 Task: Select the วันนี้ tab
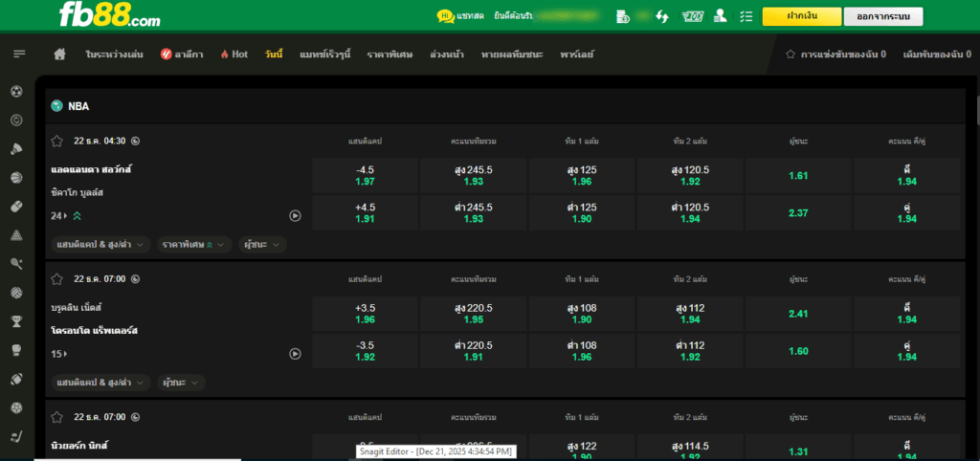coord(274,55)
